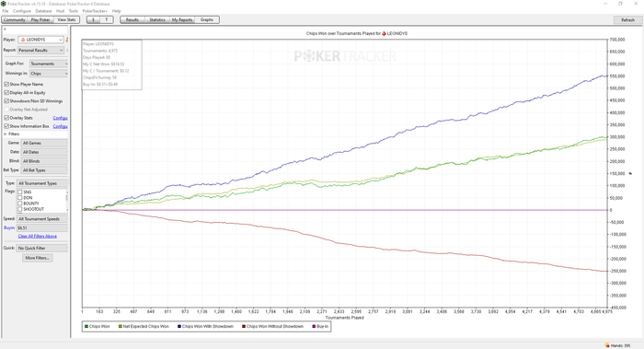Open the Help menu
This screenshot has width=644, height=349.
117,11
